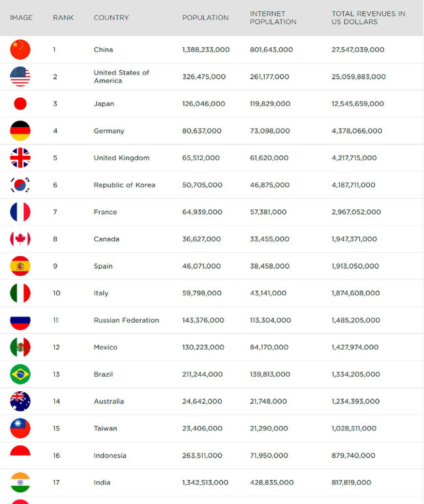Sort by the Rank column header

(63, 18)
